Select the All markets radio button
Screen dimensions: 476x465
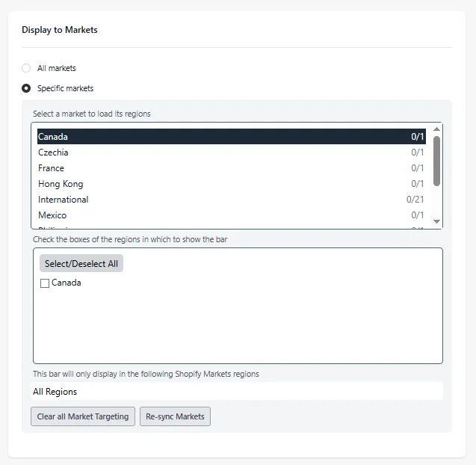[26, 68]
